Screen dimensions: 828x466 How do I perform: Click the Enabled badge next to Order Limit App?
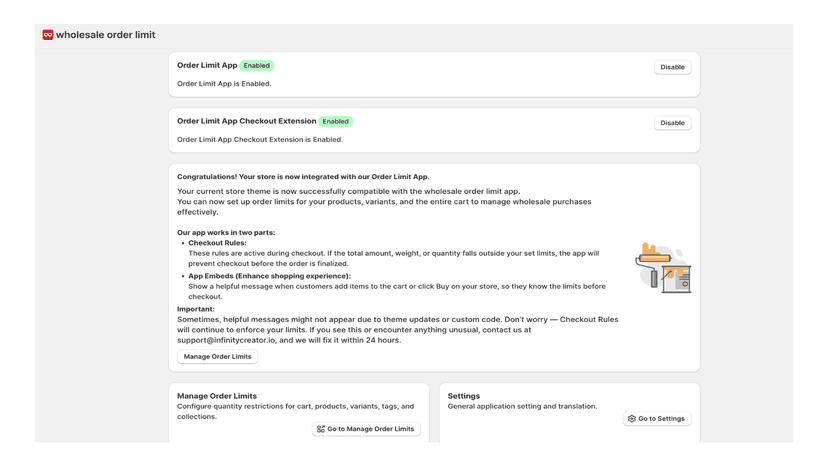point(257,66)
